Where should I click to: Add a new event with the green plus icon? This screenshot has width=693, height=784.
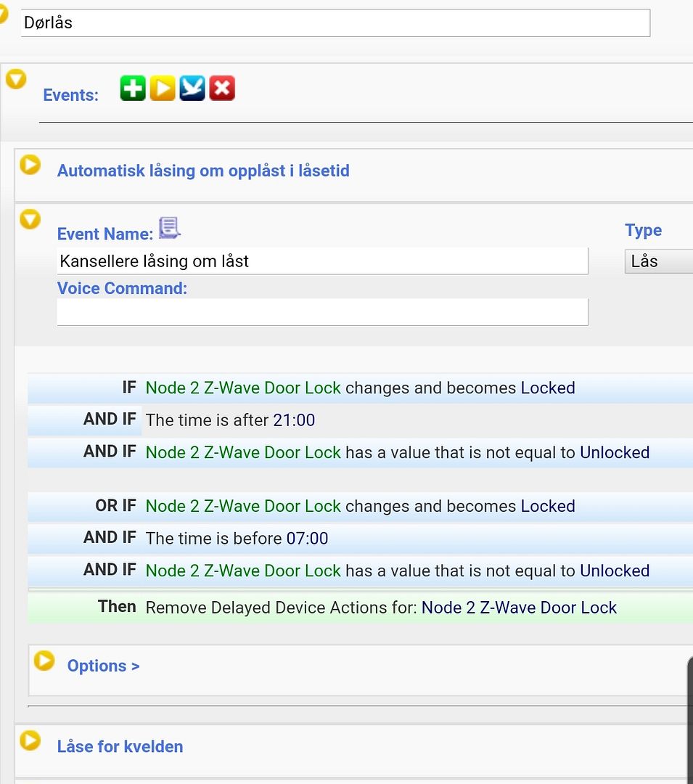132,87
